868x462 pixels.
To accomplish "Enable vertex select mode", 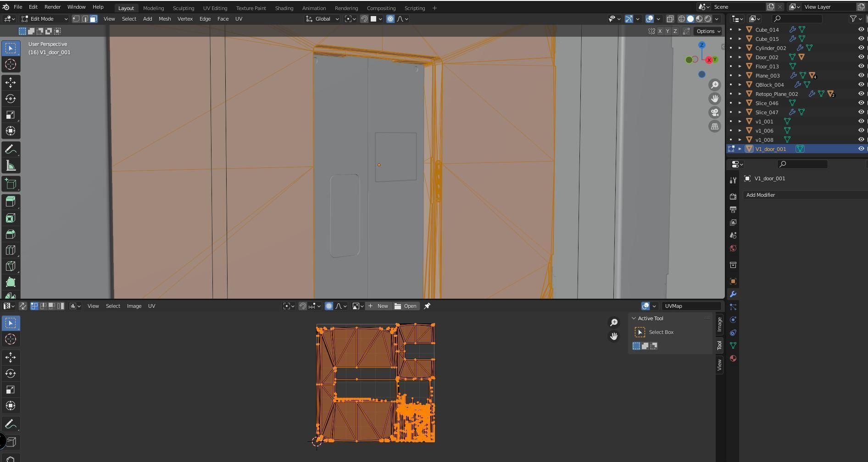I will click(x=76, y=19).
